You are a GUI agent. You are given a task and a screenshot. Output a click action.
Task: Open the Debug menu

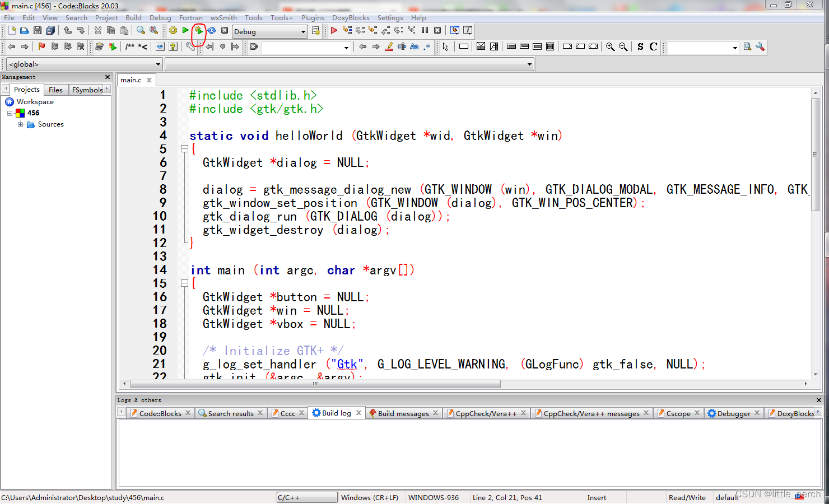(160, 18)
